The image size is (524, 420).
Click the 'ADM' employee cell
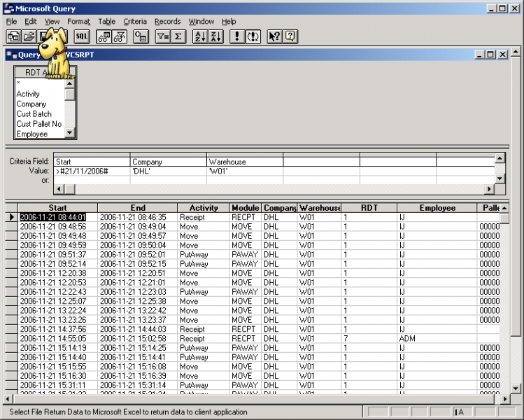pyautogui.click(x=437, y=338)
